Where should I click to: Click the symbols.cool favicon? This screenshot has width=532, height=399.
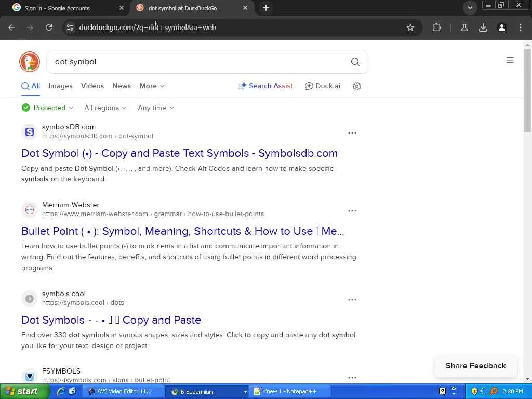[30, 299]
